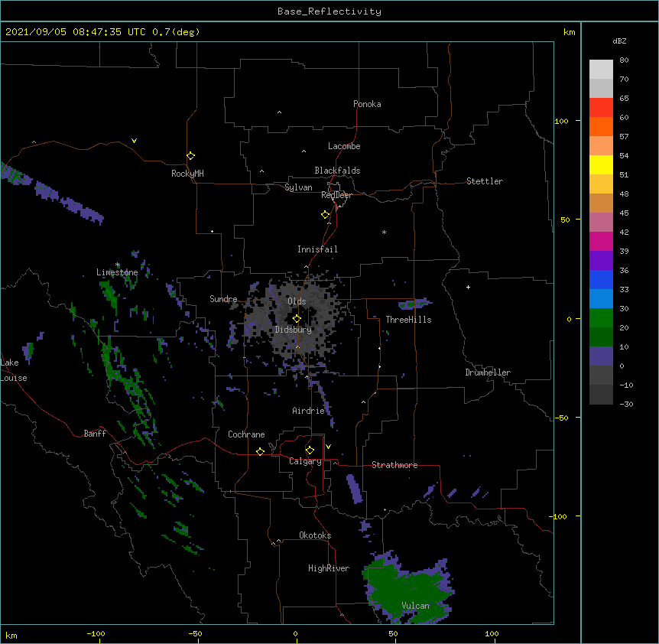Viewport: 659px width, 644px height.
Task: Click the elongated blue echo southwest of Strathmore
Action: (354, 488)
